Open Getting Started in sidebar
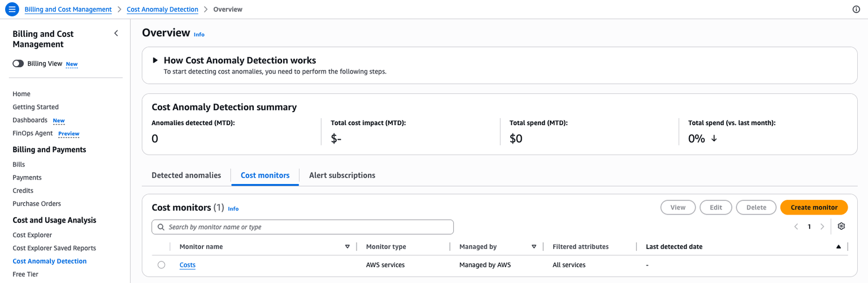This screenshot has width=868, height=283. point(36,107)
